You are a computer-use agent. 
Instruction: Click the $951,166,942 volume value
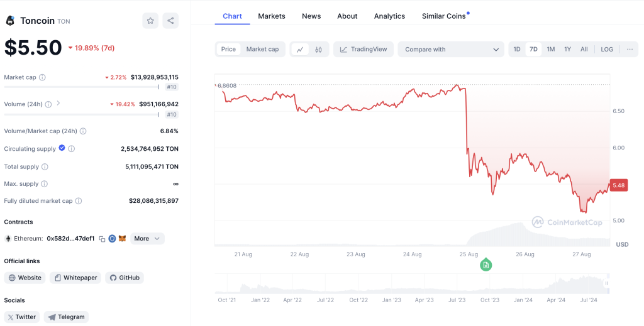click(158, 104)
